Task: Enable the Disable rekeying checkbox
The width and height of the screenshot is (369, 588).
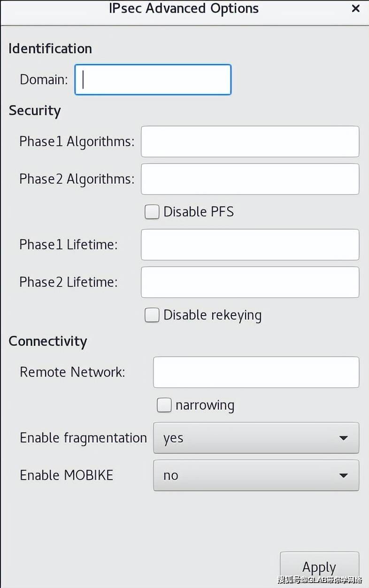Action: click(152, 315)
